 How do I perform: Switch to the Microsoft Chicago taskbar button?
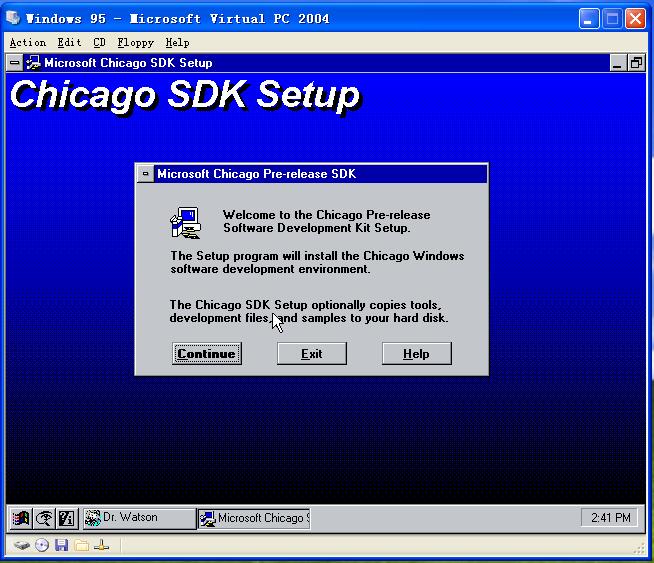(254, 518)
